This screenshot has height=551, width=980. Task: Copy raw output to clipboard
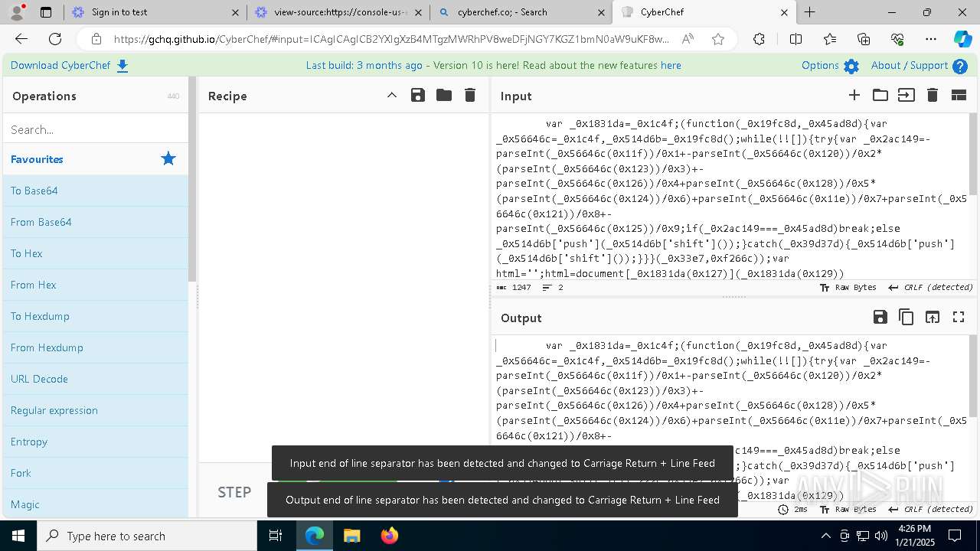pos(906,317)
